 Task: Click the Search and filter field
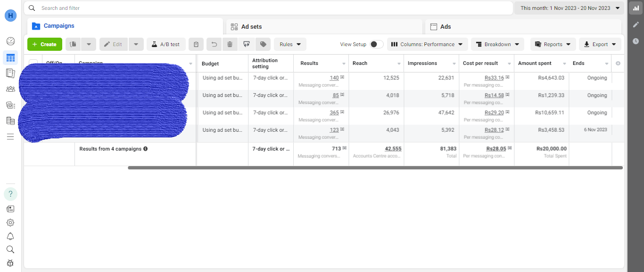[269, 8]
